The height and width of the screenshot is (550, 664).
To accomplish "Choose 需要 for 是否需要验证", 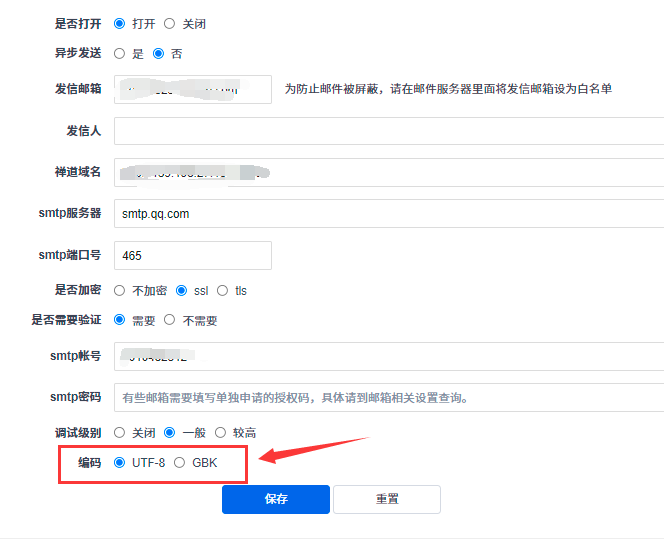I will click(x=119, y=320).
